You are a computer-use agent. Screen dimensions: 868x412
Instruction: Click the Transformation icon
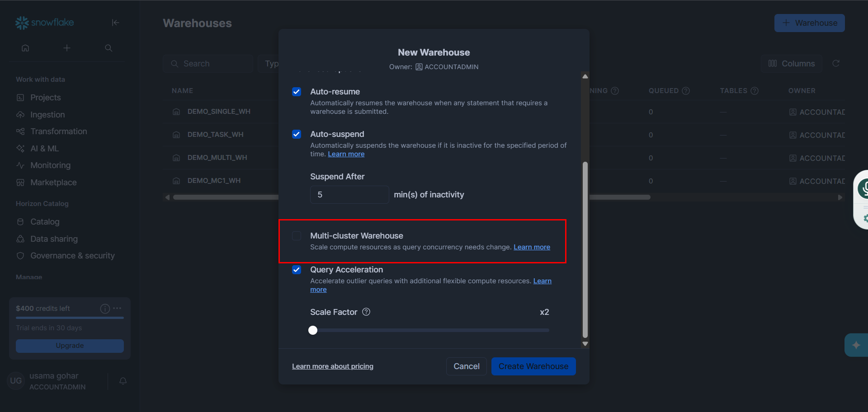[20, 131]
